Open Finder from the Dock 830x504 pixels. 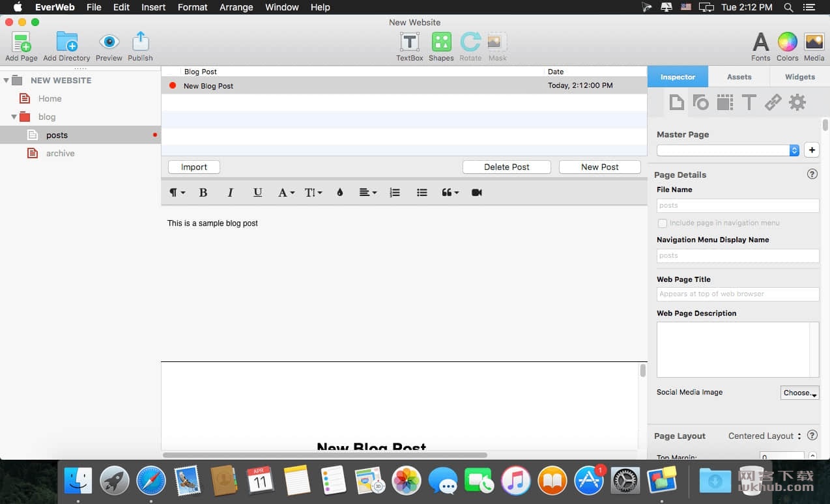pyautogui.click(x=78, y=481)
